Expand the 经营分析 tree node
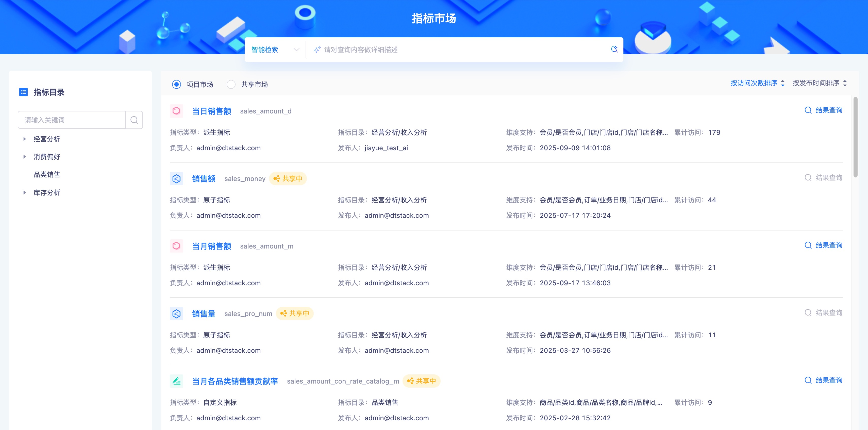This screenshot has height=430, width=868. click(x=25, y=139)
